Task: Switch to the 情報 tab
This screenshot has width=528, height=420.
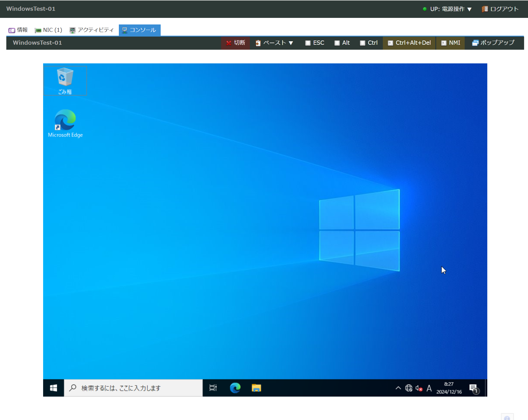Action: pos(18,30)
